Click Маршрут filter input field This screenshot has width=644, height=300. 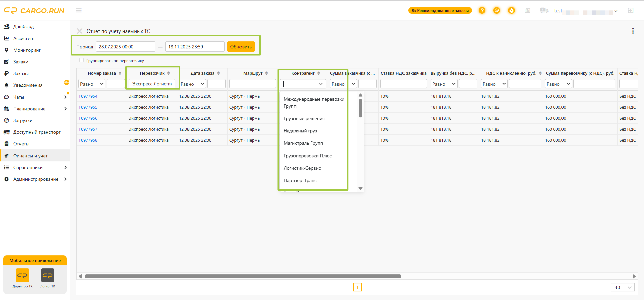[x=253, y=84]
